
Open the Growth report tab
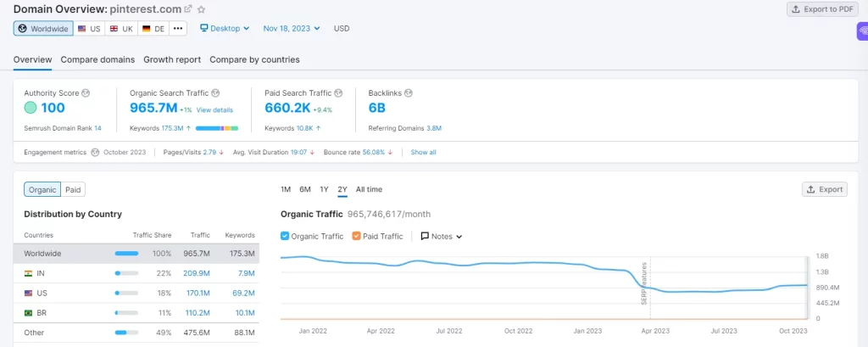tap(172, 59)
